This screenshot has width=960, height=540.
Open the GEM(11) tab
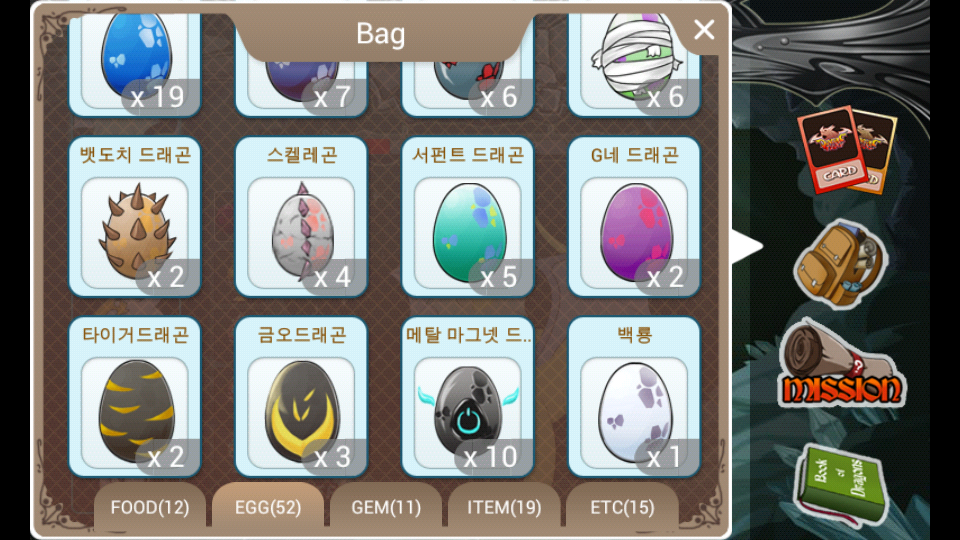tap(386, 506)
